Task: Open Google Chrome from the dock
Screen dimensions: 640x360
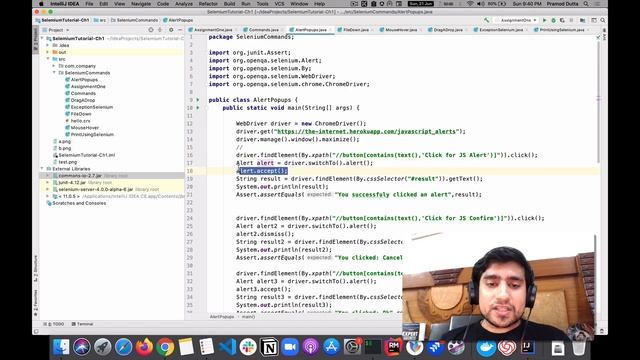Action: tap(165, 347)
